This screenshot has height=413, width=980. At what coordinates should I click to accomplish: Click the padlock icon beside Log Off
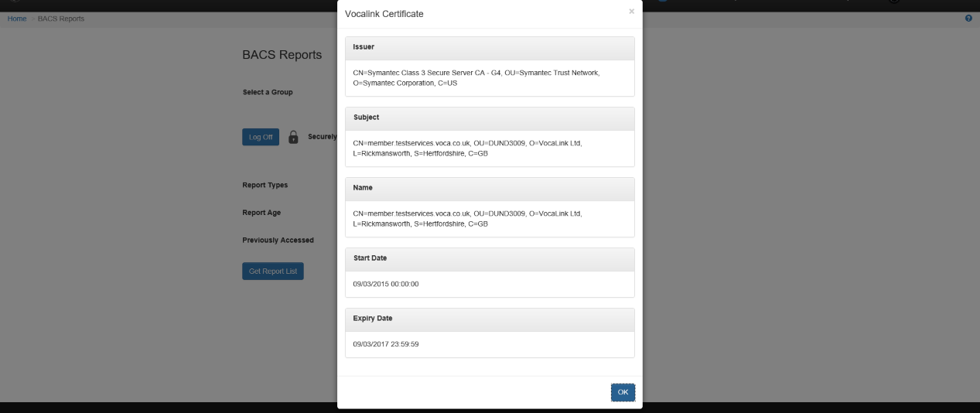[293, 137]
